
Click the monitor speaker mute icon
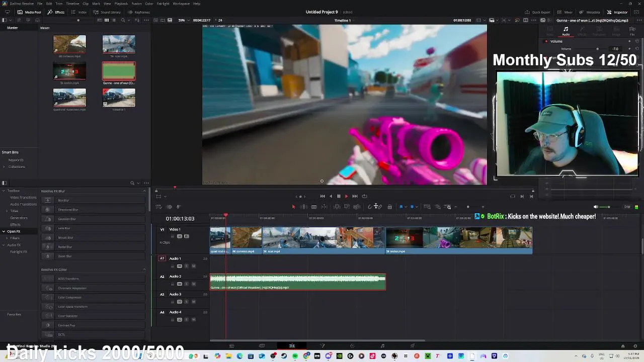596,207
